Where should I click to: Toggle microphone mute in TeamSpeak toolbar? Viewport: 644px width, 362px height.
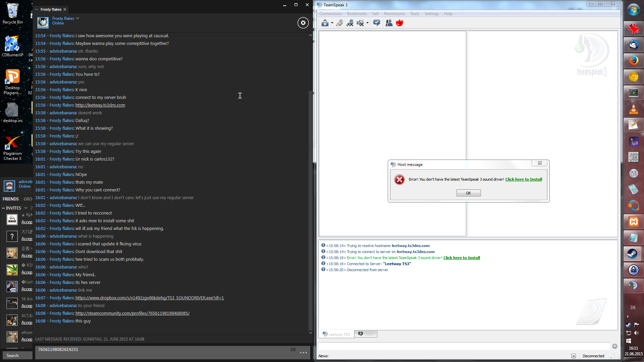click(x=350, y=23)
